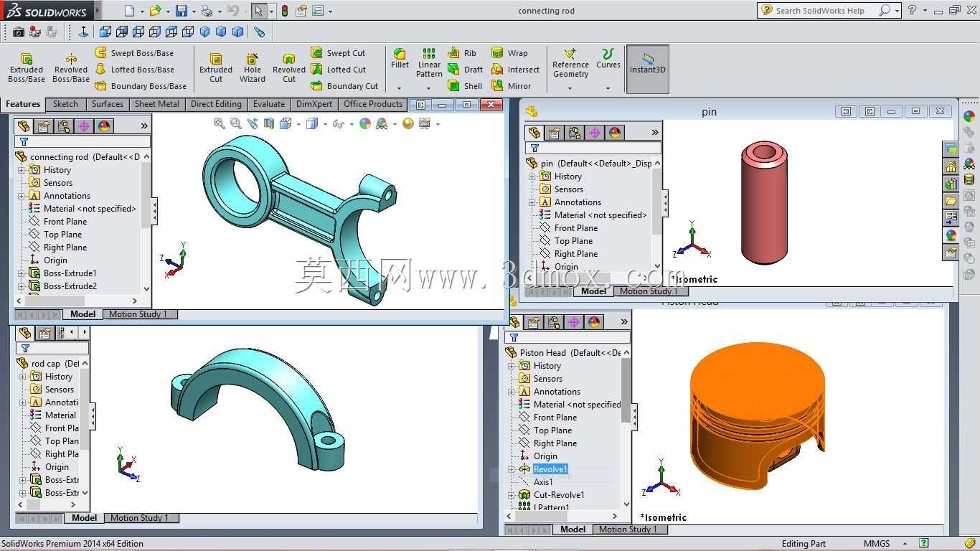Open the Linear Pattern dropdown arrow

[x=429, y=89]
